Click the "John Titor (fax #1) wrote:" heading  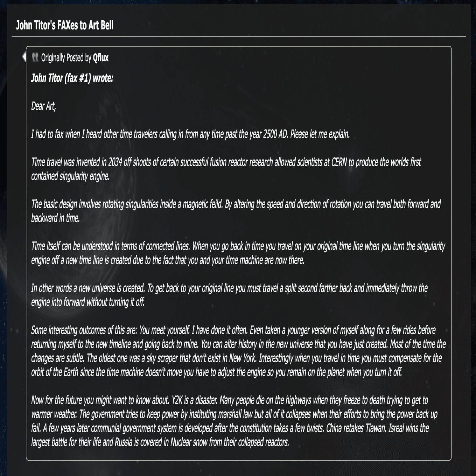click(x=72, y=78)
